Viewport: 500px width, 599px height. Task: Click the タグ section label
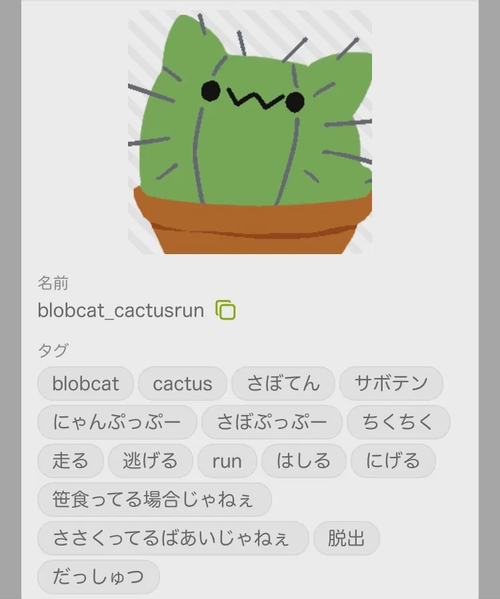53,350
